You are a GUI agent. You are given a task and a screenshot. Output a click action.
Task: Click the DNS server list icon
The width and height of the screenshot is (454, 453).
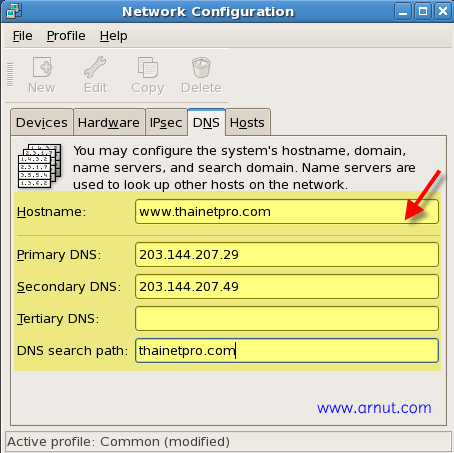(x=39, y=166)
